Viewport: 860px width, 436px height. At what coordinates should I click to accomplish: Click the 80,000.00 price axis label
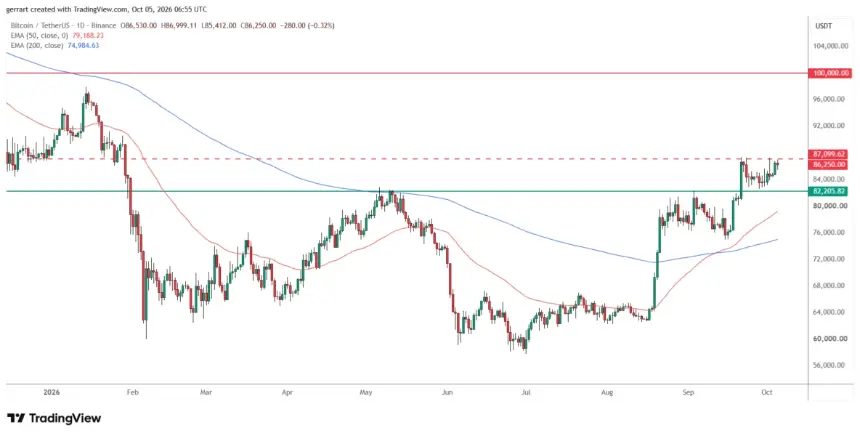(x=831, y=206)
